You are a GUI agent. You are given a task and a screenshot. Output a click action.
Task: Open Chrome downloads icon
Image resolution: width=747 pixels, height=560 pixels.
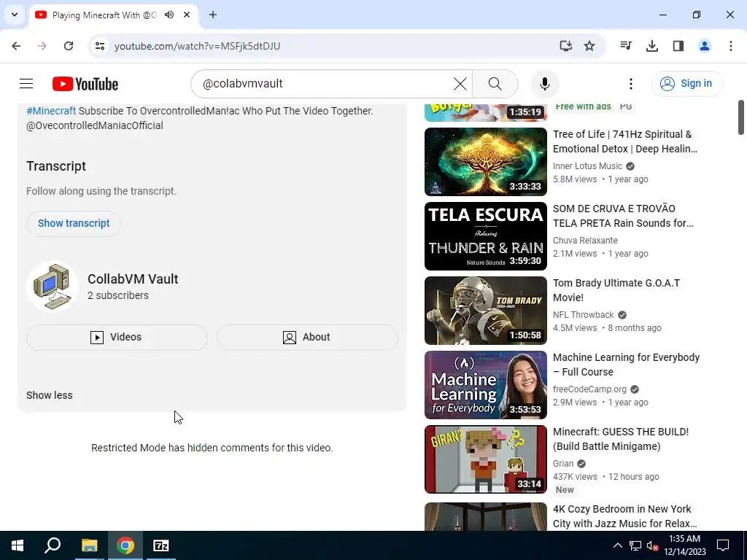(652, 46)
